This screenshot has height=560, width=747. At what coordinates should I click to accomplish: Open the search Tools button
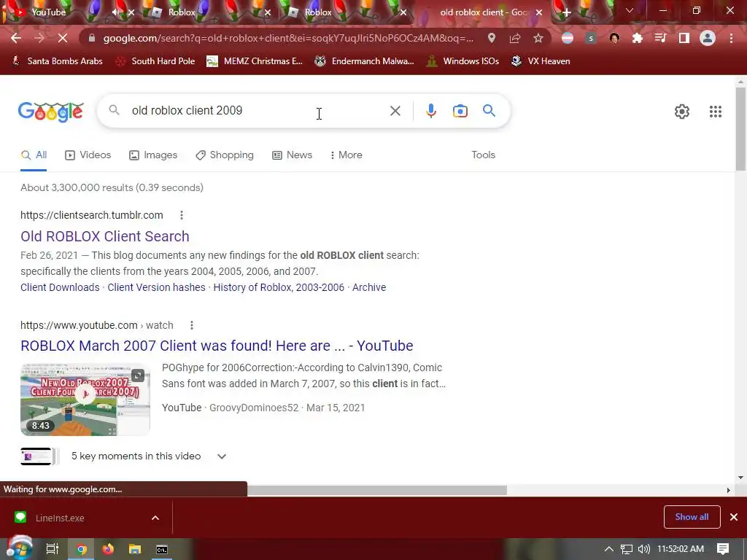[483, 155]
